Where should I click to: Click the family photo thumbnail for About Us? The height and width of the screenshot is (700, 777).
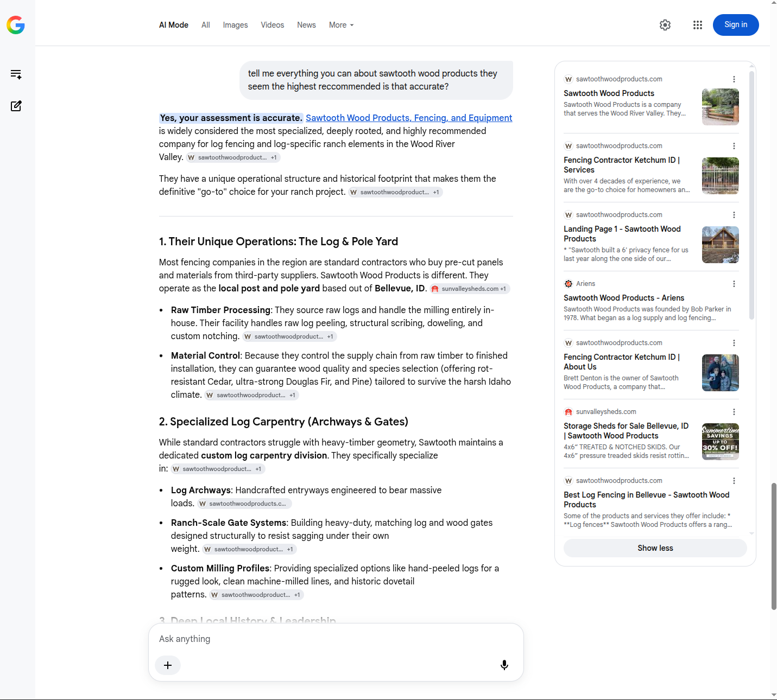pos(721,373)
